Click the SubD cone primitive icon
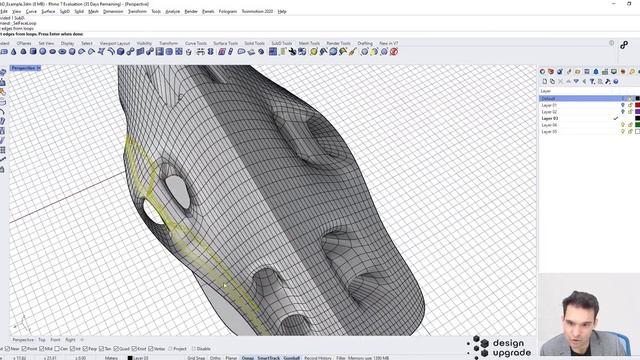The image size is (640, 360). pyautogui.click(x=13, y=52)
